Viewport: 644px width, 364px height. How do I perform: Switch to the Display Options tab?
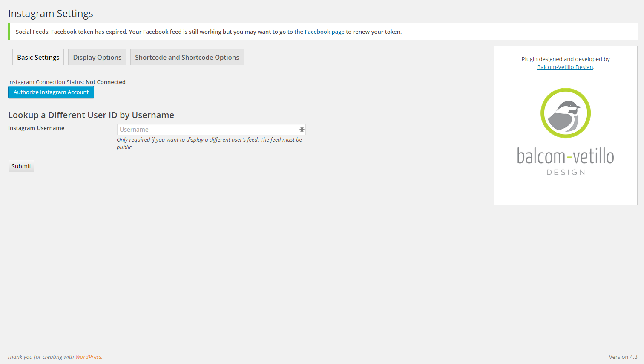[x=97, y=58]
